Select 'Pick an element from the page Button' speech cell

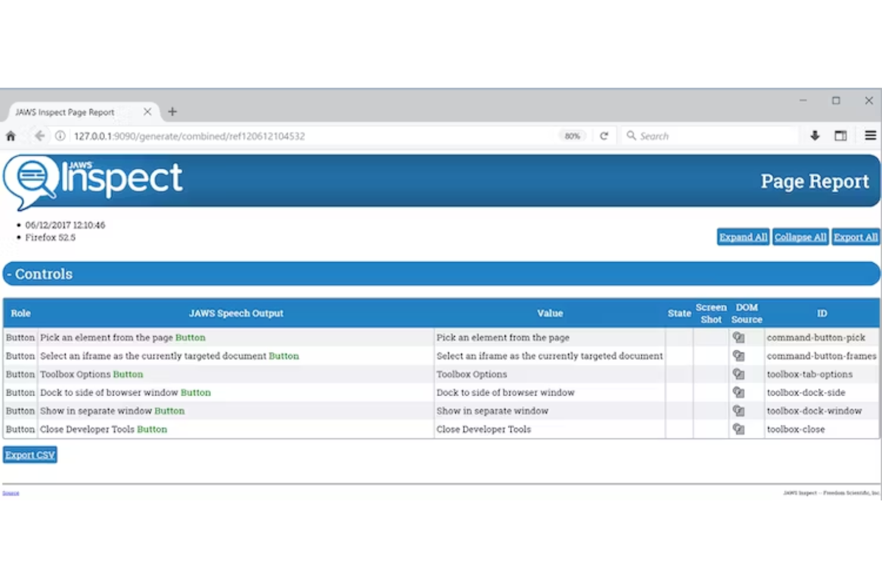pos(236,337)
